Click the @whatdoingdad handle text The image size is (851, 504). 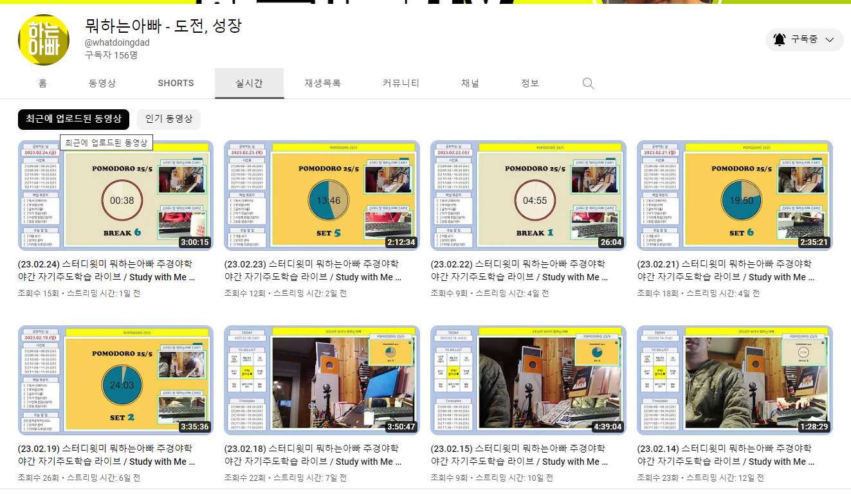117,42
